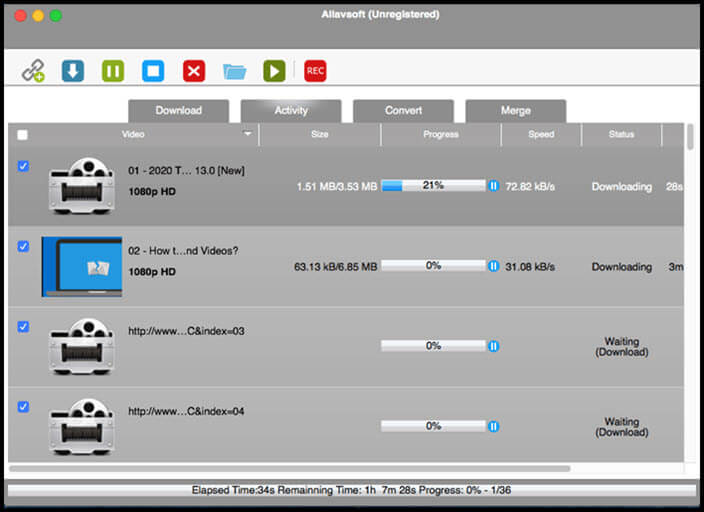Pause the index=03 waiting download
The height and width of the screenshot is (512, 704).
[x=493, y=346]
